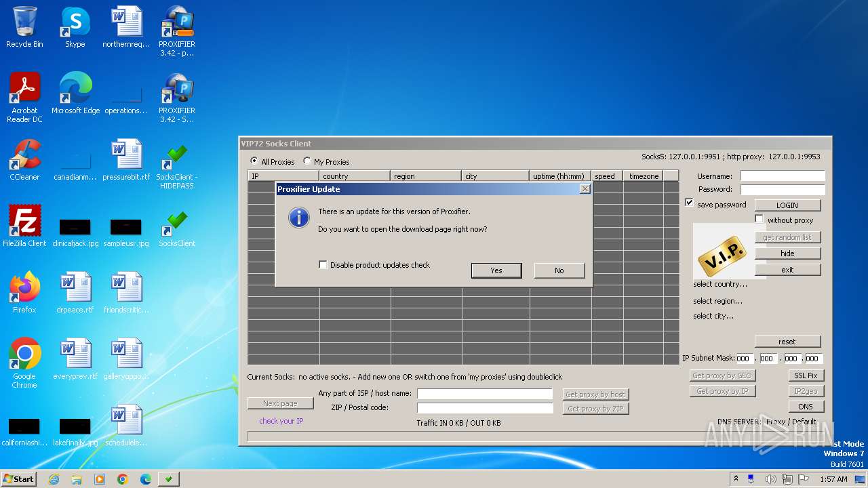Image resolution: width=868 pixels, height=488 pixels.
Task: Sort proxies by region column header
Action: tap(426, 176)
